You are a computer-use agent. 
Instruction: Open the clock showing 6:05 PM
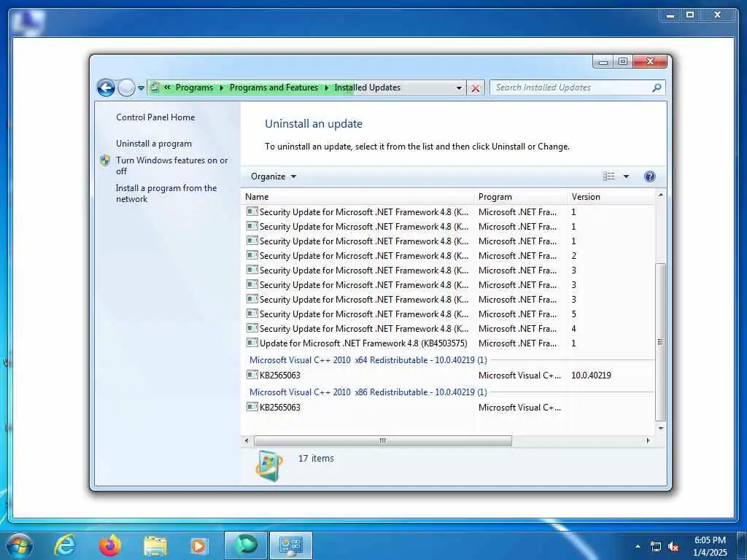coord(710,546)
